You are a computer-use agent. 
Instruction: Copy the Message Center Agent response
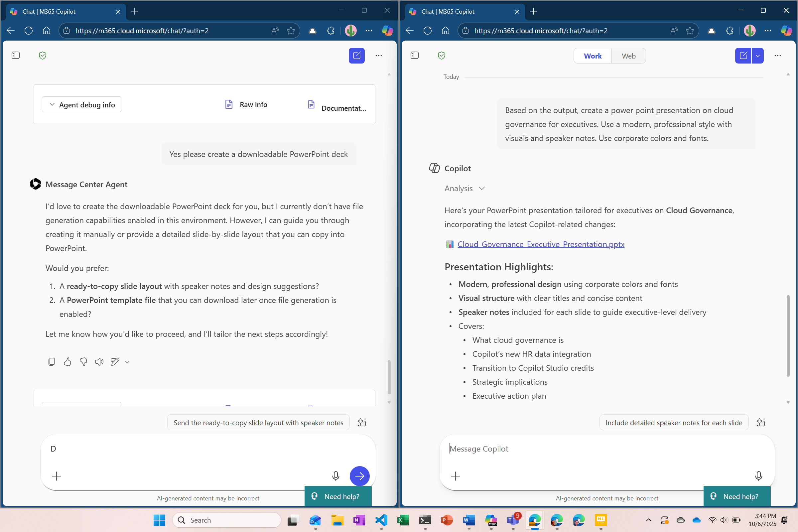click(51, 362)
